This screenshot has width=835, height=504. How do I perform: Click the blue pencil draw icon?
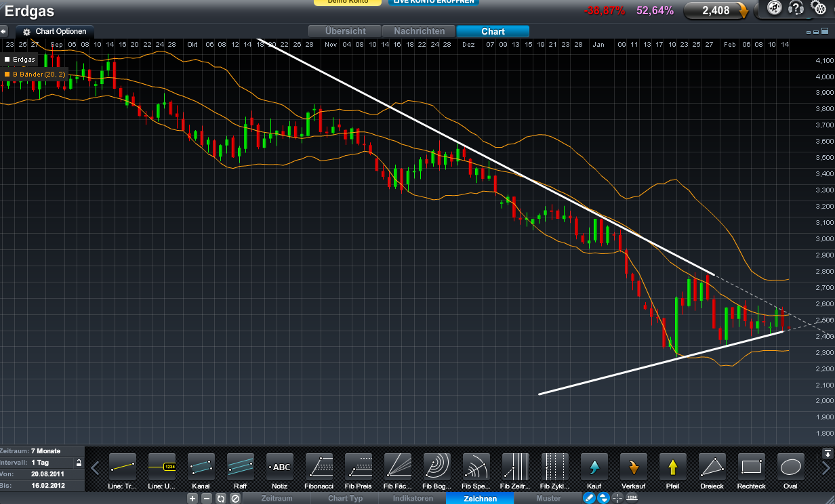588,499
